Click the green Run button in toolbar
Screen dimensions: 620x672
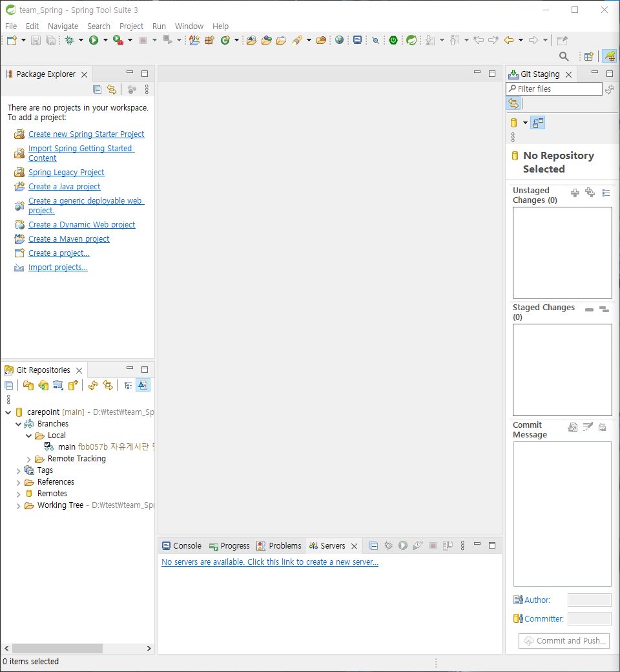94,40
